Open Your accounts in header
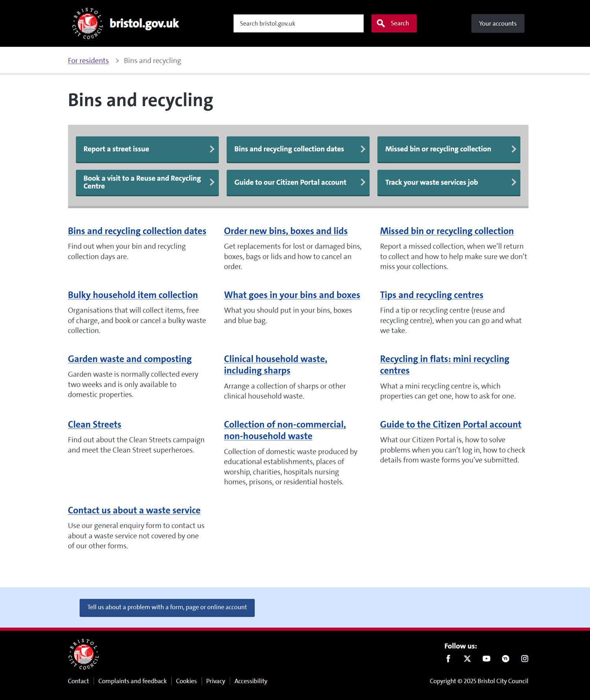The height and width of the screenshot is (700, 590). tap(497, 23)
